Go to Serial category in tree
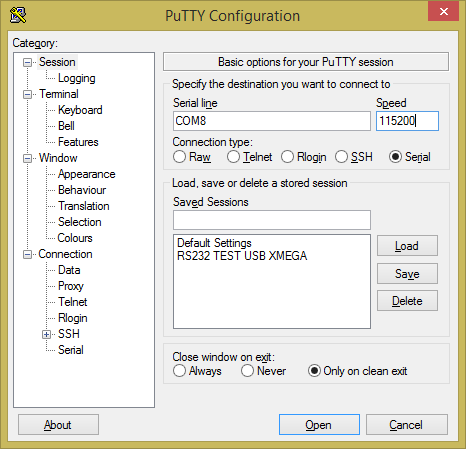This screenshot has height=449, width=466. coord(71,350)
